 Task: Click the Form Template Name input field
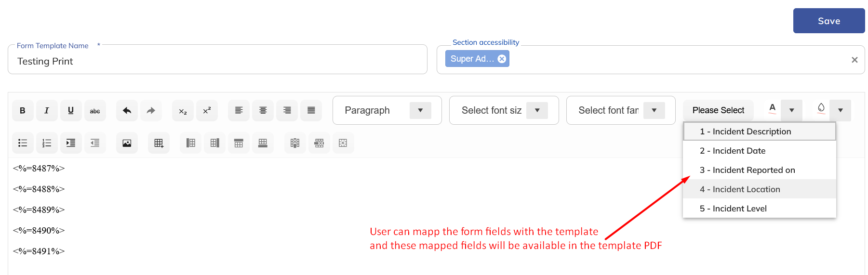[217, 61]
